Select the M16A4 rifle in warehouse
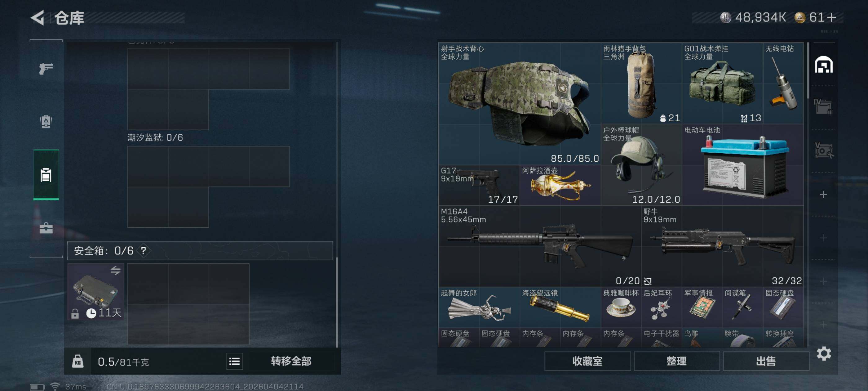This screenshot has height=391, width=868. pos(540,246)
